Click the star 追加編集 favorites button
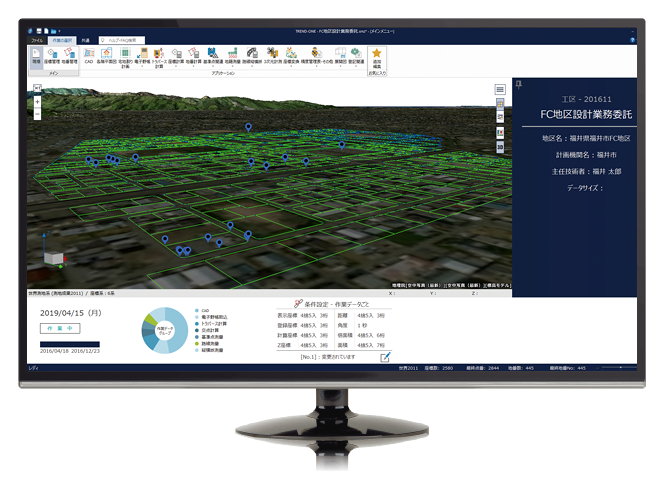 click(376, 58)
